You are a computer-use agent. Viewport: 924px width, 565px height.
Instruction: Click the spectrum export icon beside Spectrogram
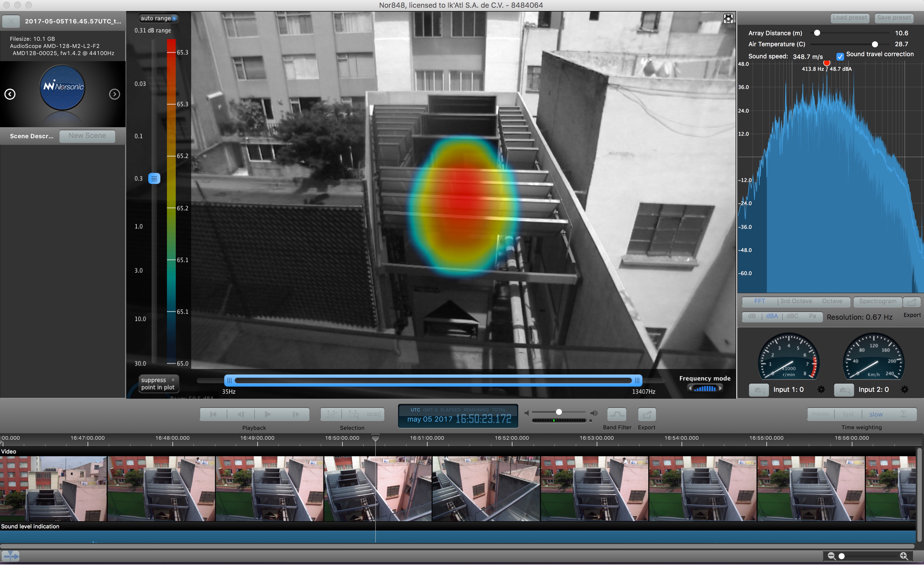(912, 301)
